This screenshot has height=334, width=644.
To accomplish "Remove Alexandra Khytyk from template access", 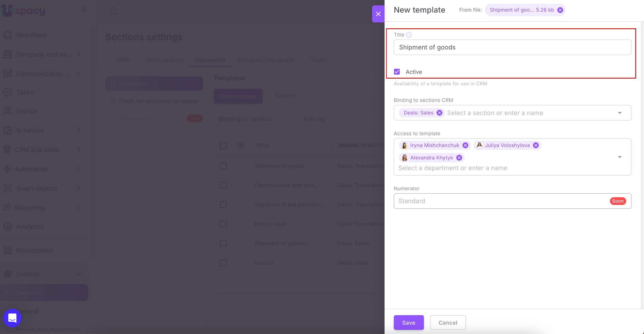I will (x=459, y=158).
